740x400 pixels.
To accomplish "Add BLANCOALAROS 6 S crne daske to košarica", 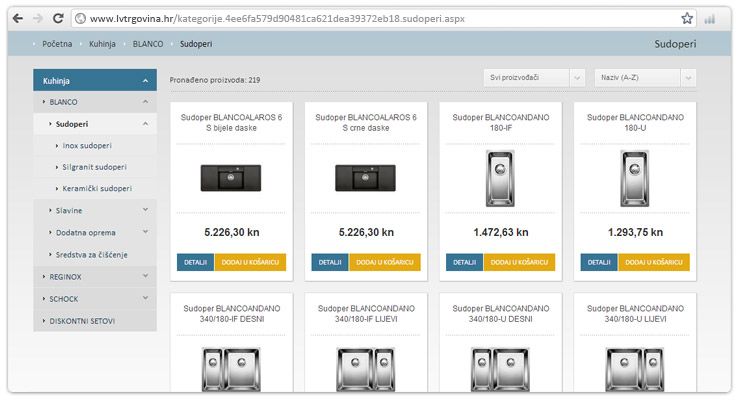I will point(385,262).
